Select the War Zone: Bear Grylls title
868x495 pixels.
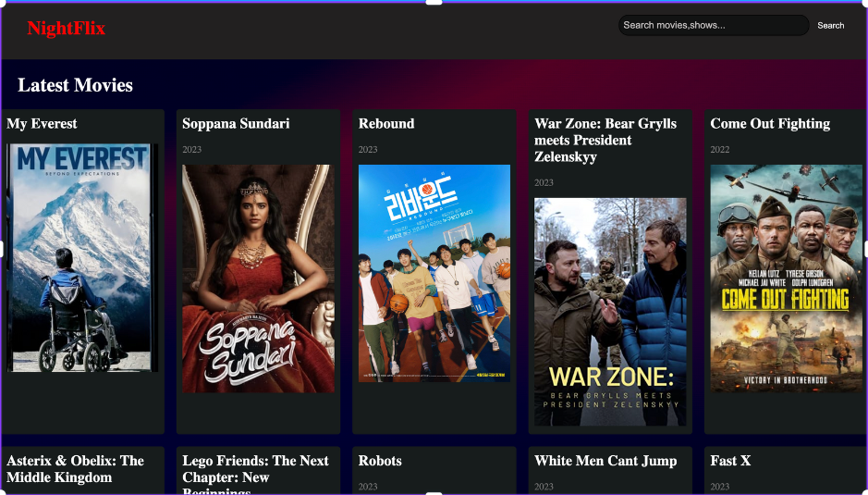605,140
